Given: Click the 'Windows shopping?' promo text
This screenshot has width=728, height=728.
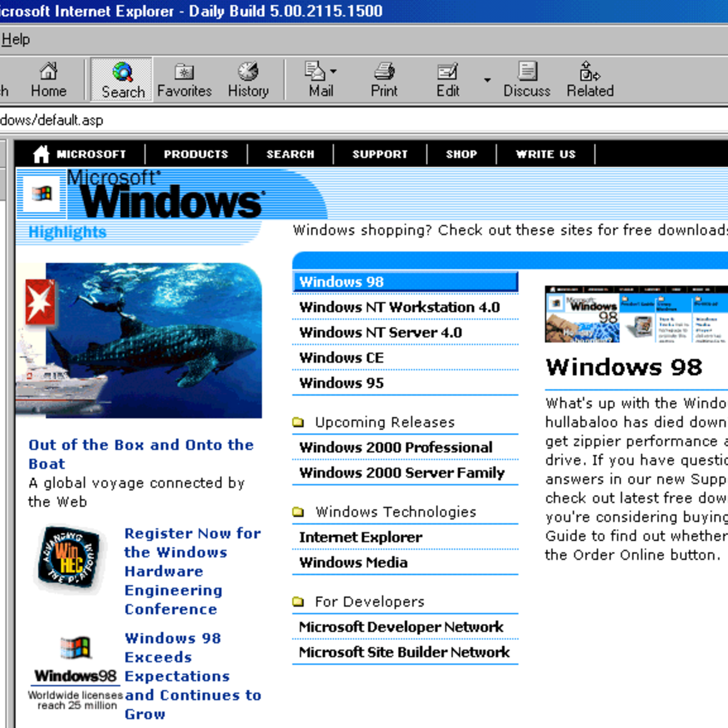Looking at the screenshot, I should (510, 230).
